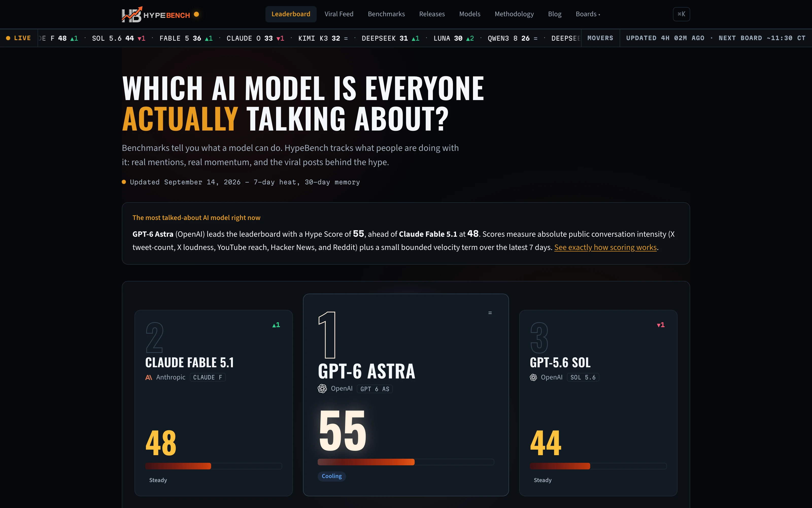Screen dimensions: 812x508
Task: Click the Claude Fable 5.1 score bar
Action: 213,466
